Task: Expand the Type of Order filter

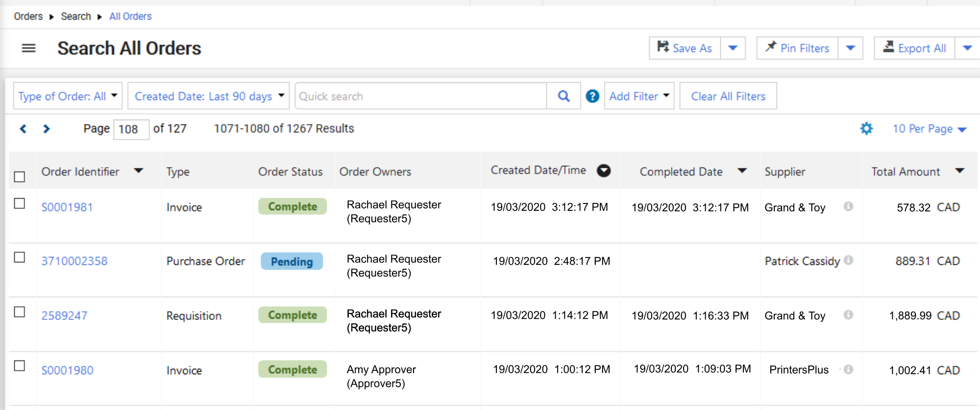Action: click(x=68, y=96)
